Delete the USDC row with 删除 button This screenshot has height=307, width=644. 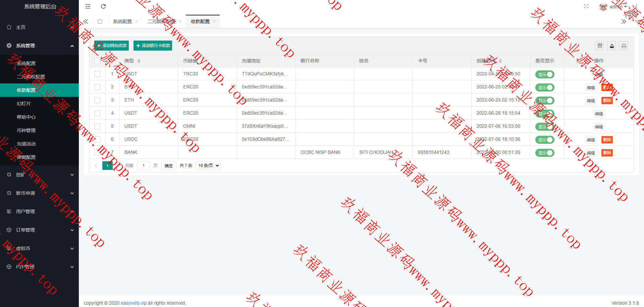[x=607, y=140]
